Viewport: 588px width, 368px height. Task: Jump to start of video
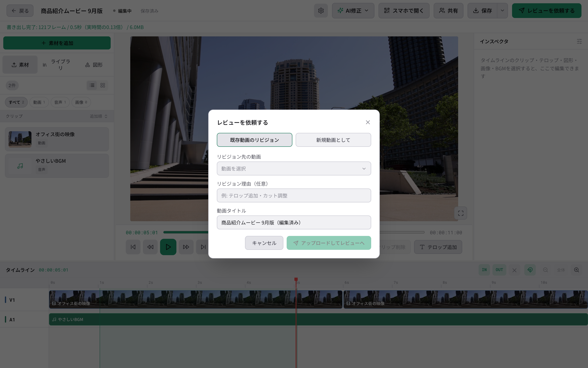(x=133, y=247)
